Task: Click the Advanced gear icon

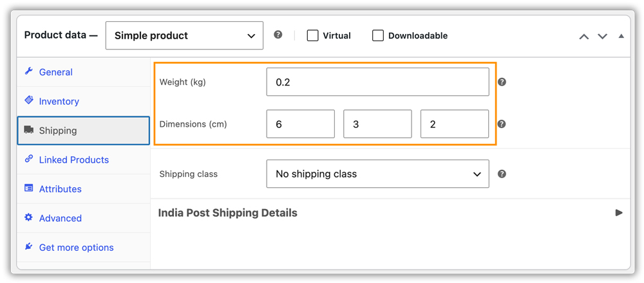Action: point(28,217)
